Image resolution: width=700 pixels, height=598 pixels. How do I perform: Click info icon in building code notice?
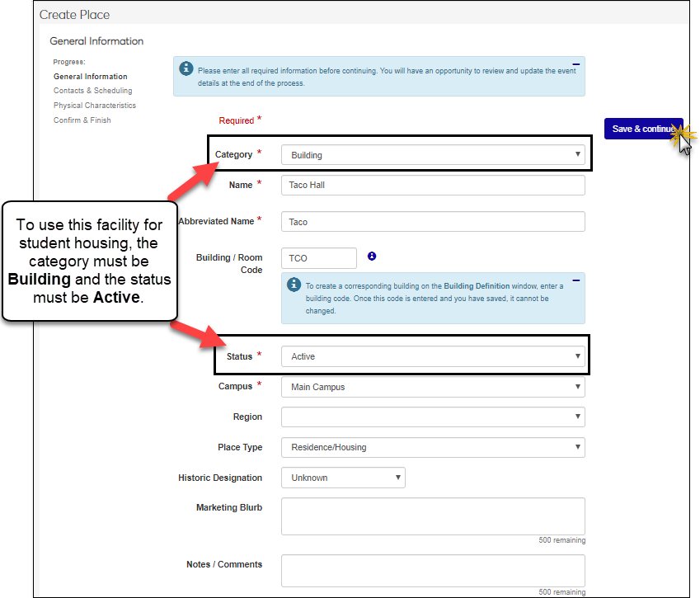pos(294,285)
